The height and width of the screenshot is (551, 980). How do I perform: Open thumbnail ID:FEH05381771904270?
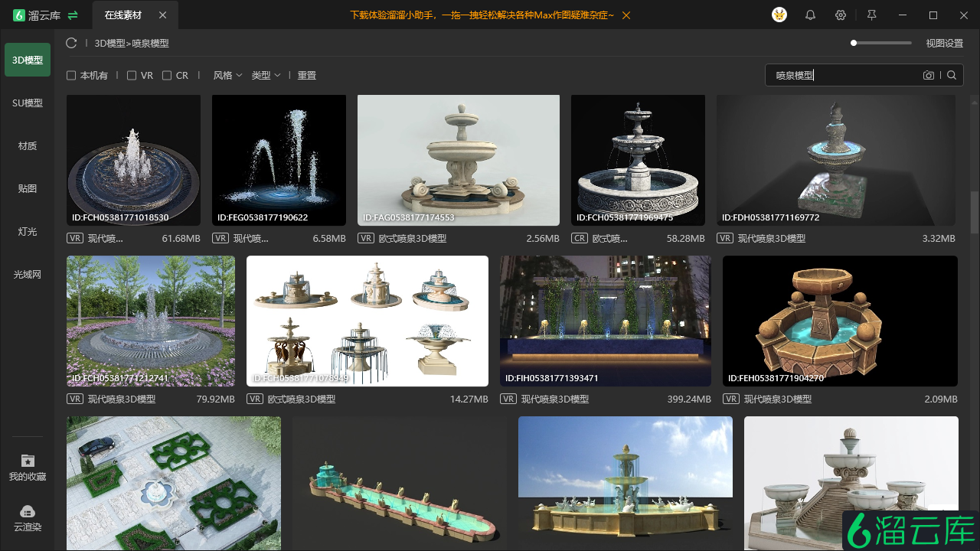tap(840, 321)
